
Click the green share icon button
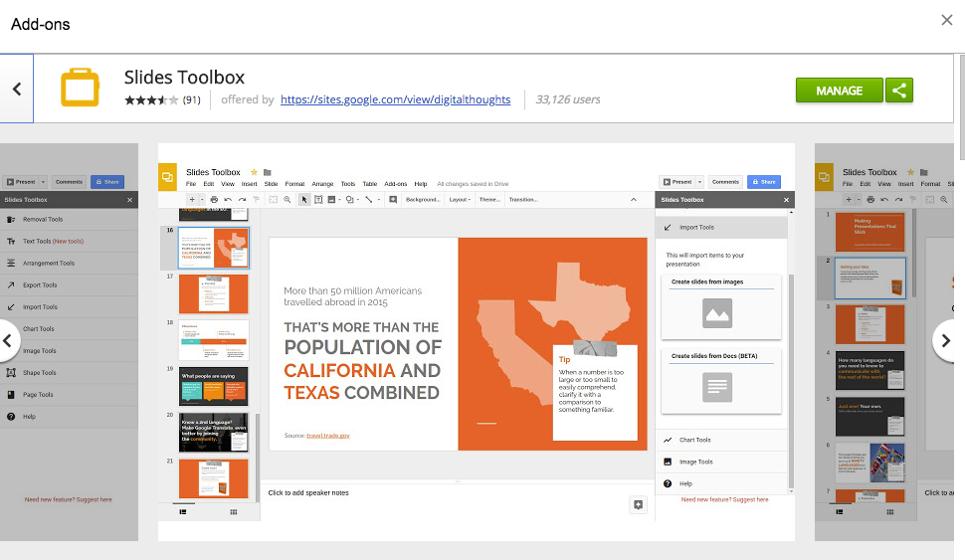[899, 91]
